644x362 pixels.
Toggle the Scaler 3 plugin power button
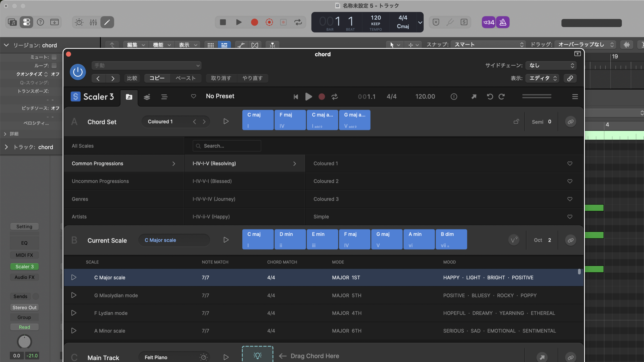[x=78, y=72]
